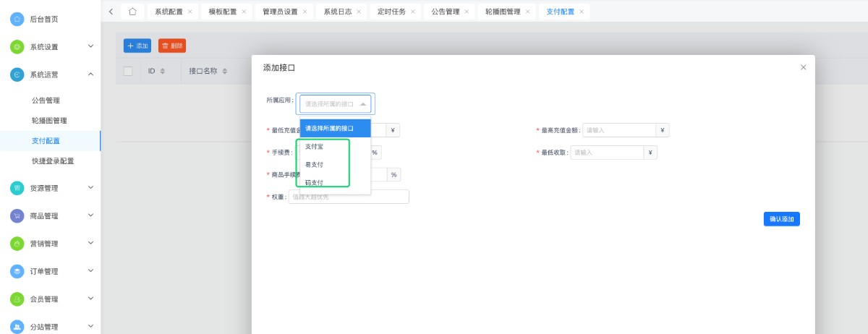
Task: Switch to the 系统日志 tab
Action: (x=337, y=12)
